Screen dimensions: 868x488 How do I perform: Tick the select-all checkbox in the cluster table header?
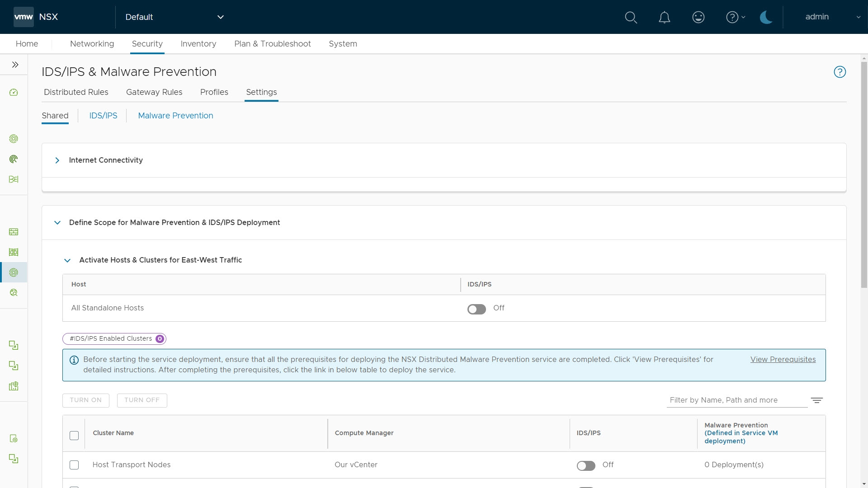tap(74, 435)
